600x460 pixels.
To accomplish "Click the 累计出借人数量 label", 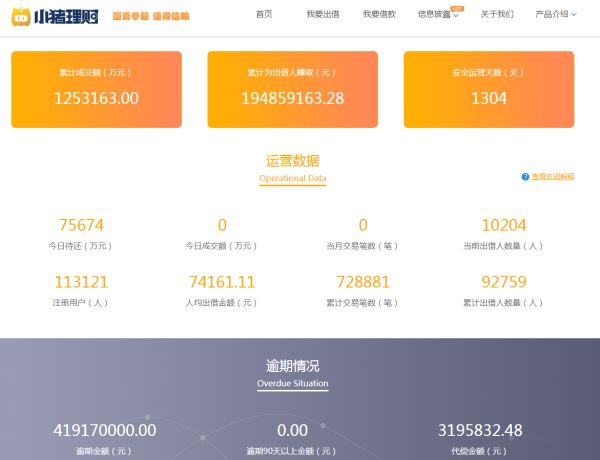I will tap(503, 303).
